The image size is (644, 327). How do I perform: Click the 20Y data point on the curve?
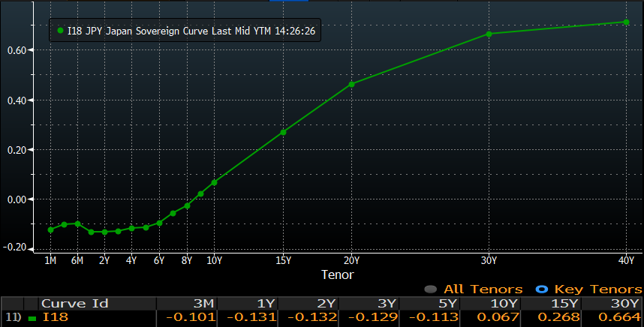point(351,85)
